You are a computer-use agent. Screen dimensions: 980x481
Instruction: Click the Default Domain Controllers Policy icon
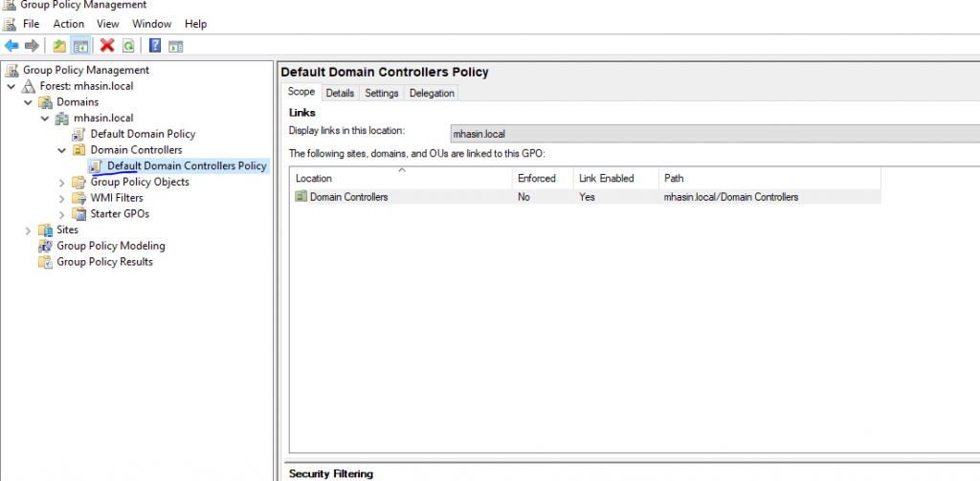point(96,166)
